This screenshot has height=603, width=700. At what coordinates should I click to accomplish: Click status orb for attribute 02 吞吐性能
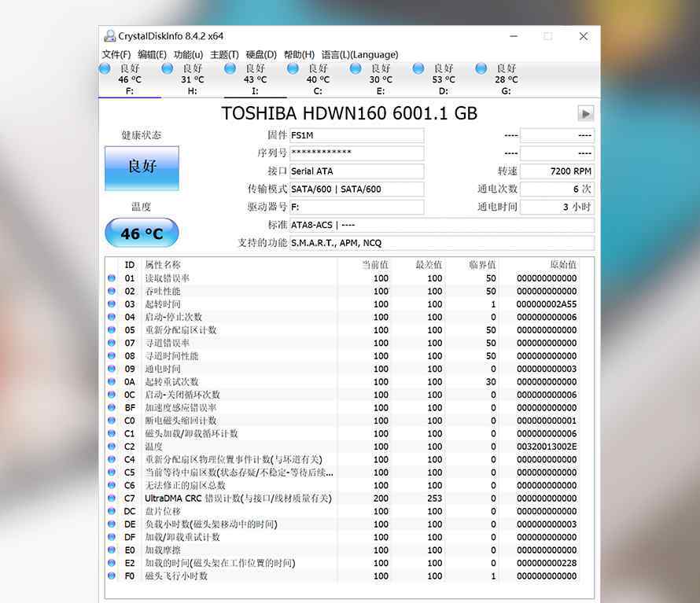pyautogui.click(x=112, y=291)
